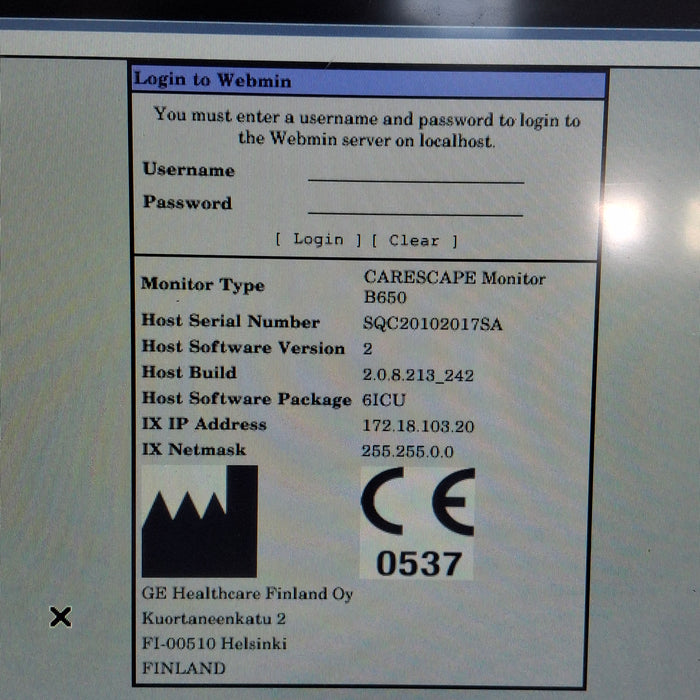Screen dimensions: 700x700
Task: Click the 'Monitor Type' label
Action: 203,285
